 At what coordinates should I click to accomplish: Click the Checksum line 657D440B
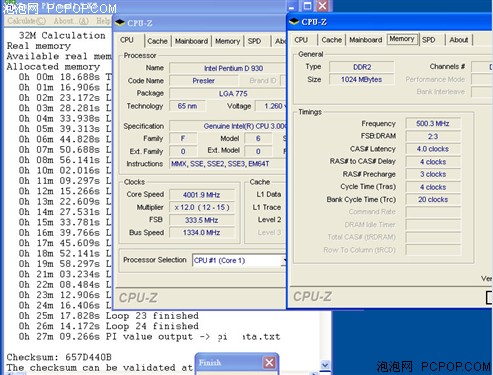59,357
